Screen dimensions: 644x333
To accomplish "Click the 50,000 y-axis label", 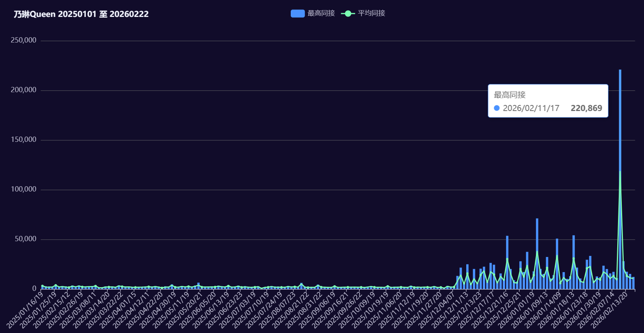I will pos(26,239).
